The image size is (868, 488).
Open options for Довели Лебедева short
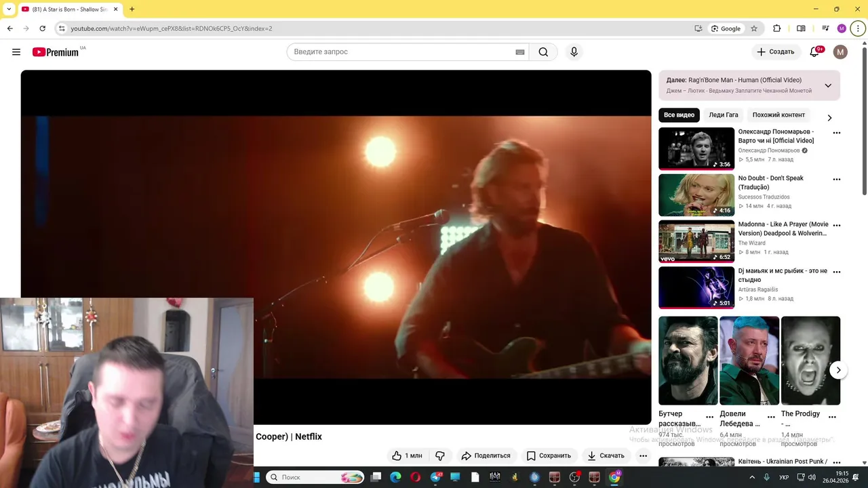click(x=771, y=417)
